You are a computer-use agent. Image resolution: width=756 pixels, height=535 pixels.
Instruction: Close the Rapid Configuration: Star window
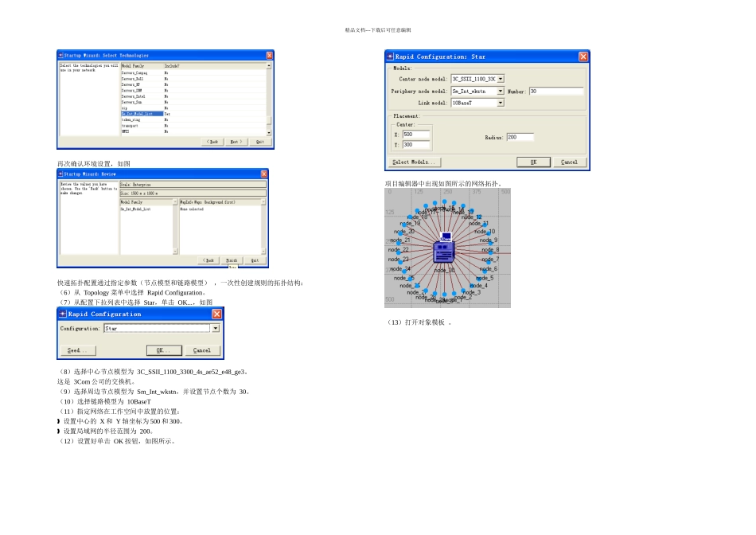point(583,57)
